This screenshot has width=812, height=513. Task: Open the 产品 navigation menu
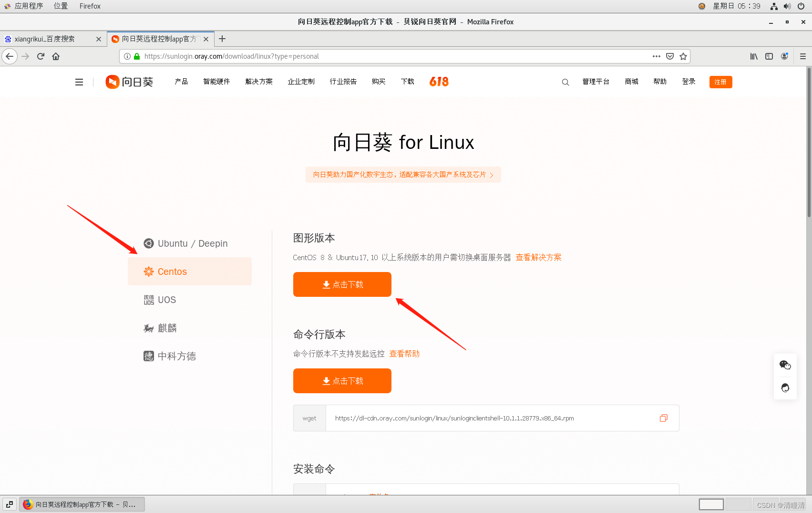pos(181,82)
